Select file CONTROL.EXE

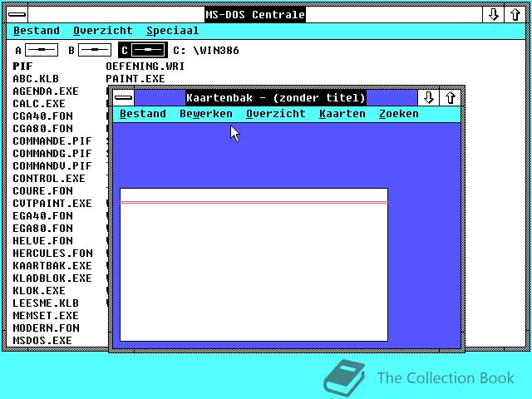click(49, 179)
